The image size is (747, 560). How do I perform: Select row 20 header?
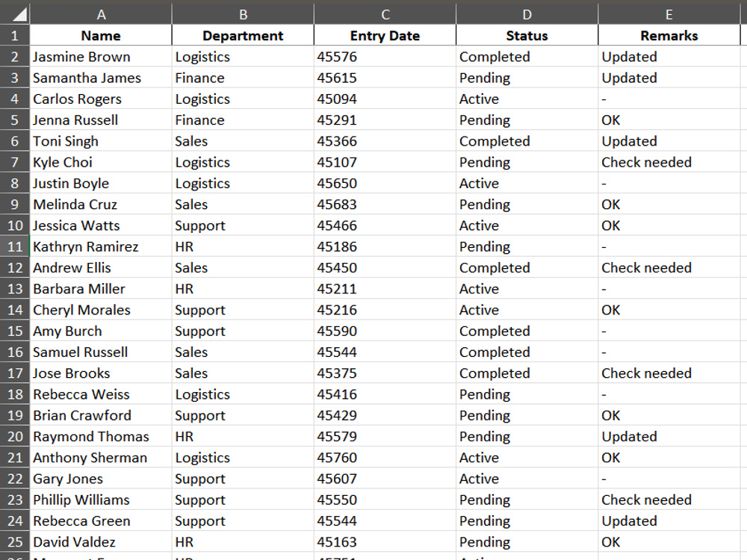(x=15, y=437)
